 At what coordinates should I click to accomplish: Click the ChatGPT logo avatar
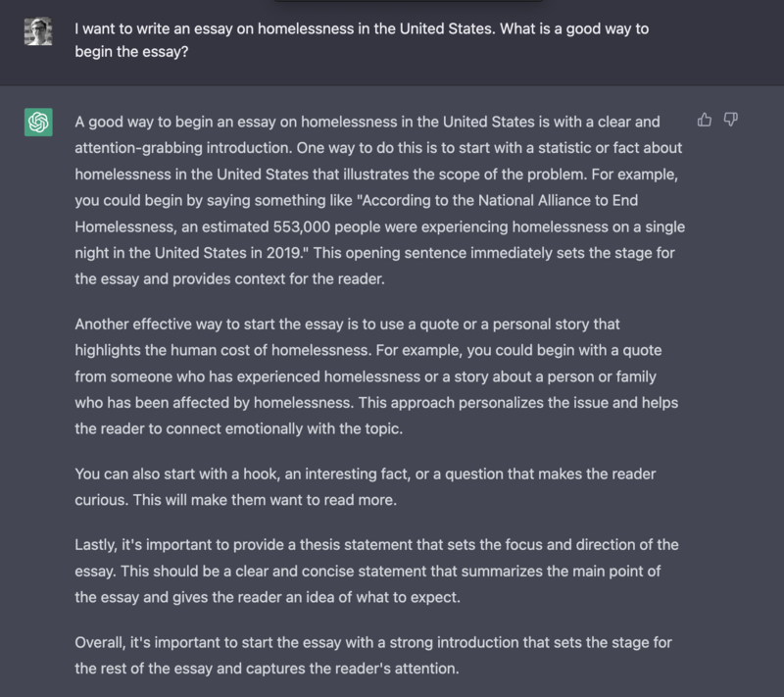pyautogui.click(x=38, y=124)
